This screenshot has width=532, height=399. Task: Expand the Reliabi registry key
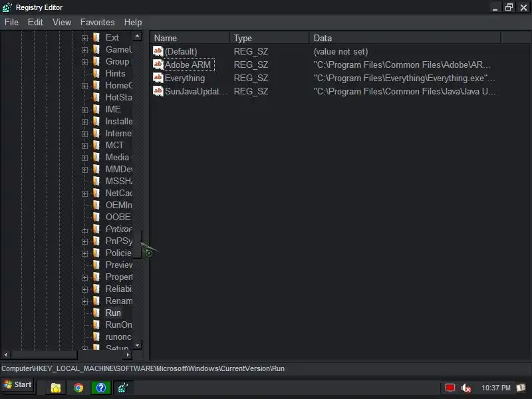click(x=85, y=289)
